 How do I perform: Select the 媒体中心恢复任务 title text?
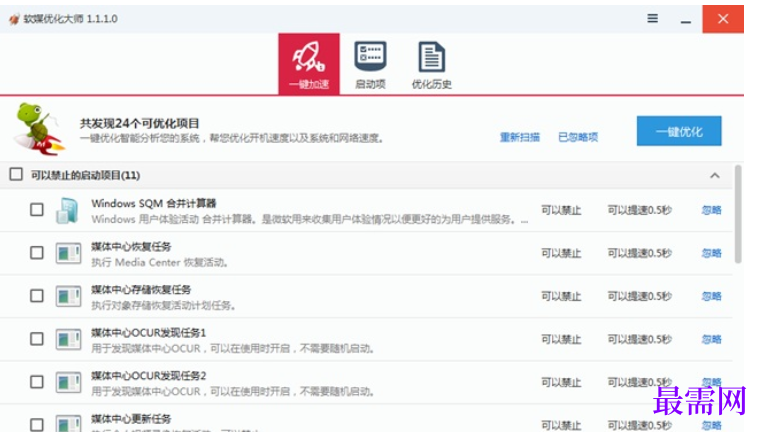tap(131, 247)
